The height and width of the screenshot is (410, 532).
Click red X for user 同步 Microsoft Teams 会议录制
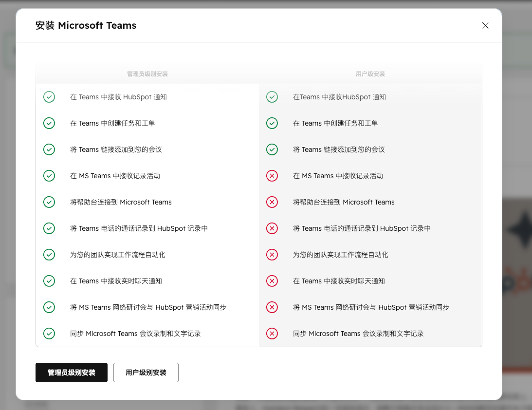click(272, 334)
